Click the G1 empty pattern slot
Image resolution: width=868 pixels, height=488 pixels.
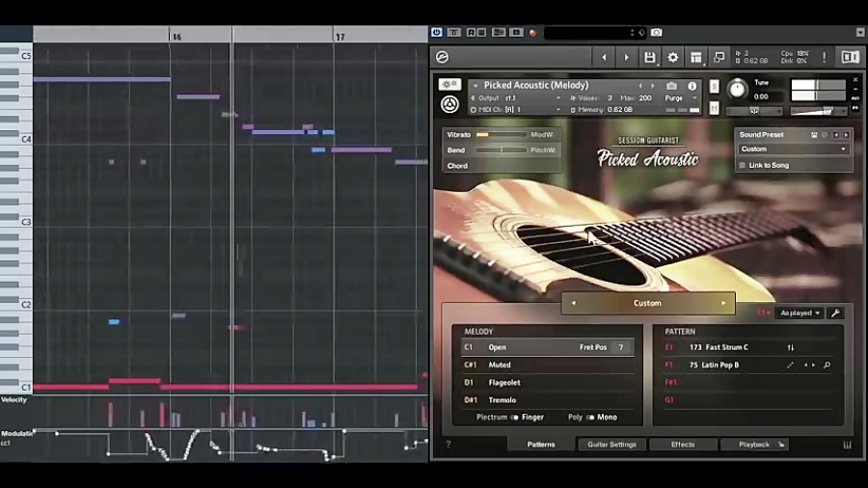click(747, 400)
